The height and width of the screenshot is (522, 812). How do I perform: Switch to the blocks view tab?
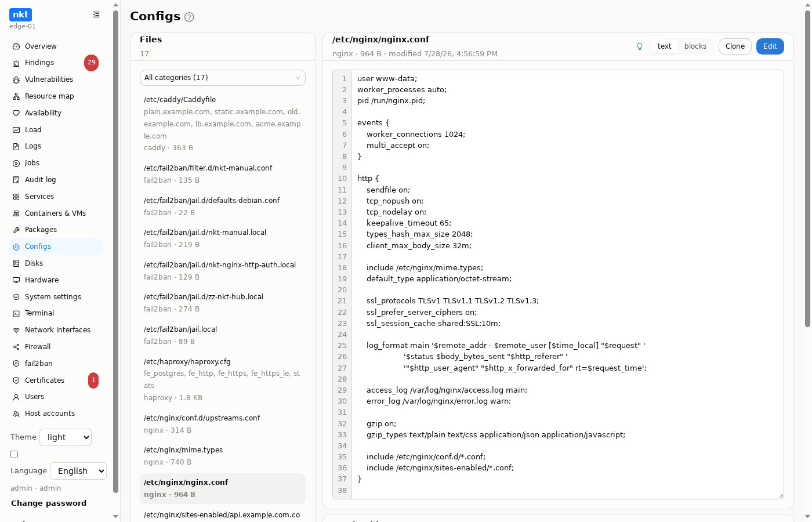click(695, 46)
